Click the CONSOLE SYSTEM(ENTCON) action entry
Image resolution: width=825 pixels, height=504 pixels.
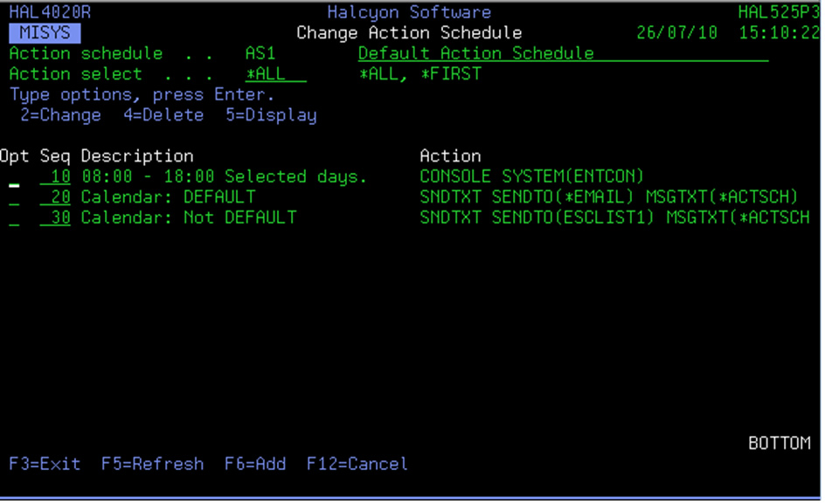(x=531, y=177)
